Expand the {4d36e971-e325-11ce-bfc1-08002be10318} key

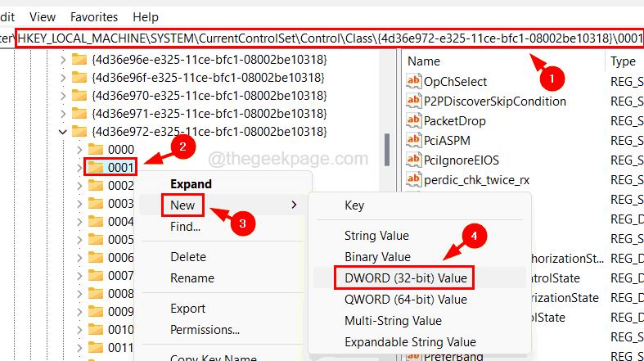click(63, 113)
